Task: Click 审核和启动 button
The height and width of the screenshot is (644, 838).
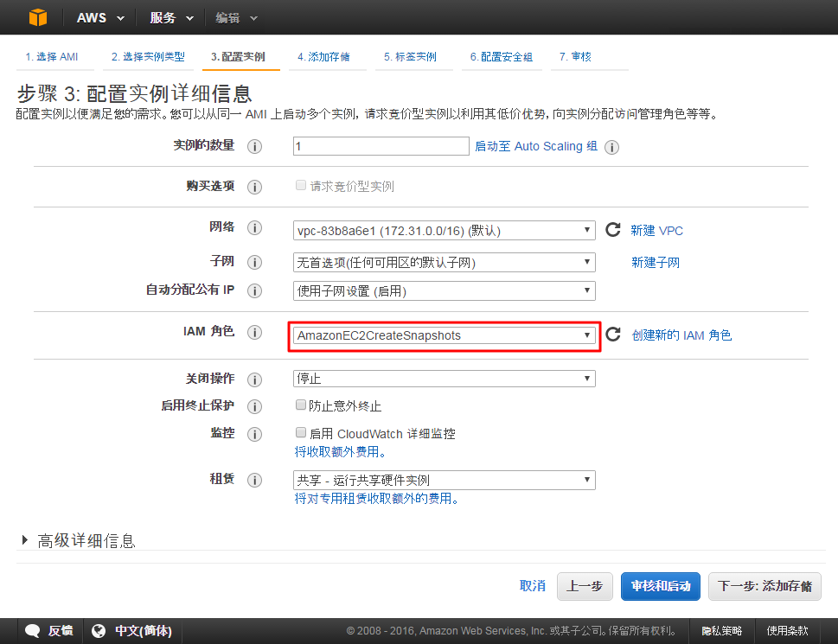Action: pyautogui.click(x=661, y=586)
